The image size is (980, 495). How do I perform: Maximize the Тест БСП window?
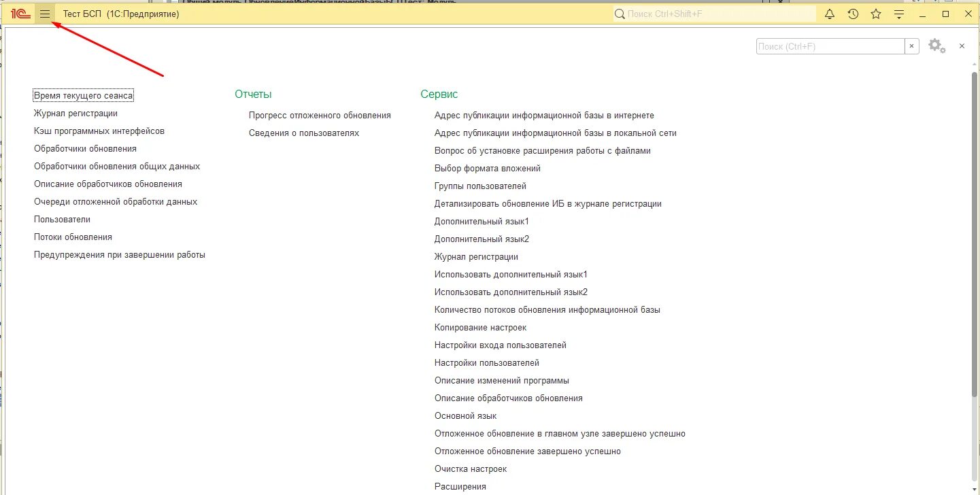[x=945, y=14]
